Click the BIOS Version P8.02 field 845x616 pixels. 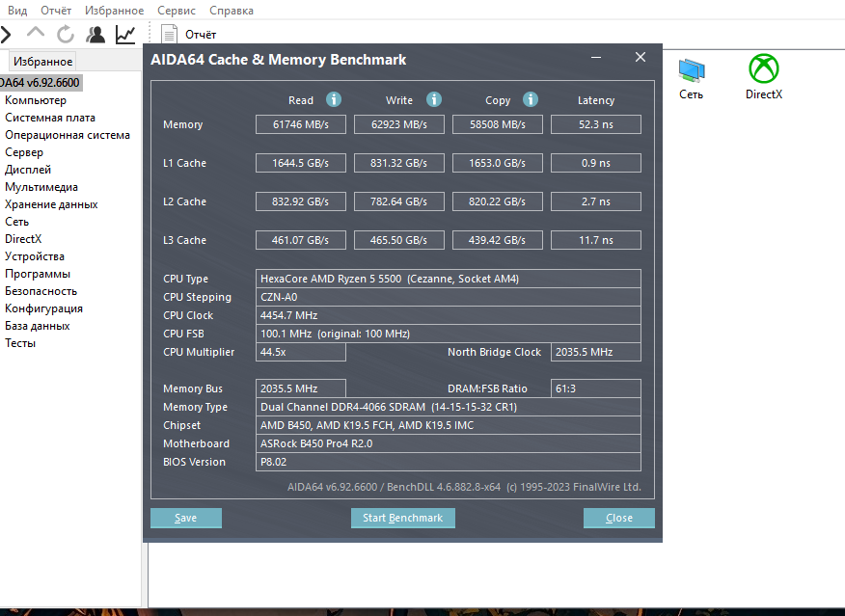(449, 462)
